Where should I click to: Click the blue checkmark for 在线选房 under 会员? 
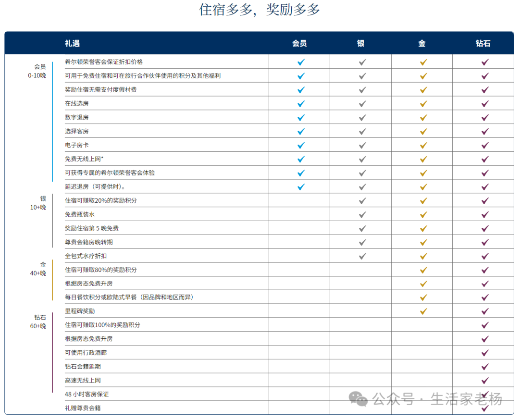point(300,103)
